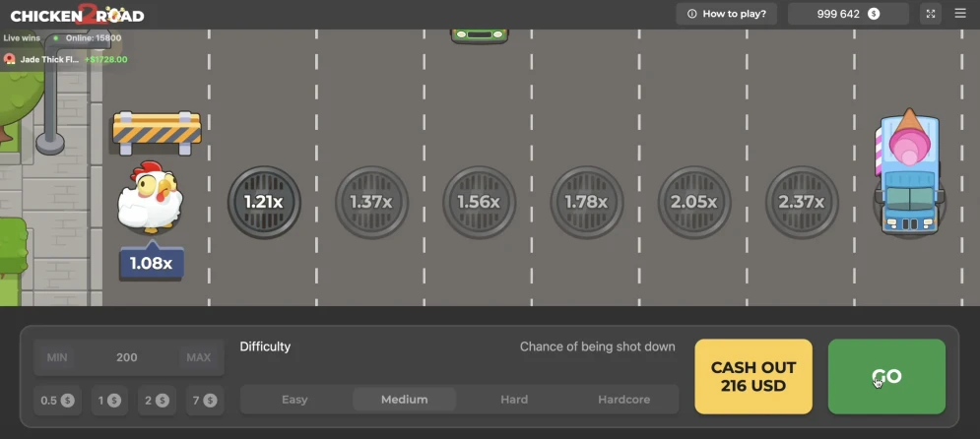Select Hardcore difficulty
This screenshot has width=980, height=439.
click(623, 400)
